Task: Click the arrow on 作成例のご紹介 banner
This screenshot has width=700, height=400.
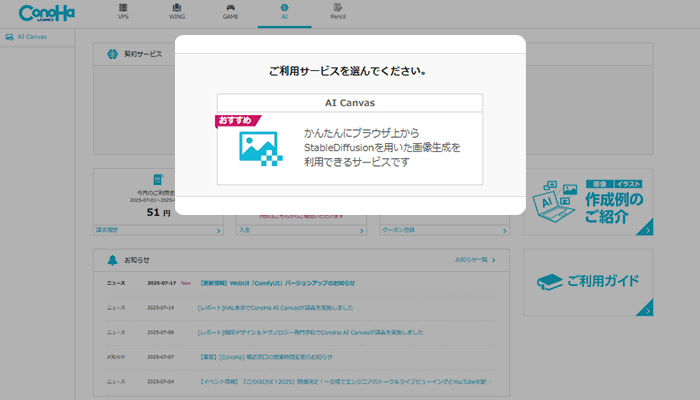Action: tap(645, 228)
